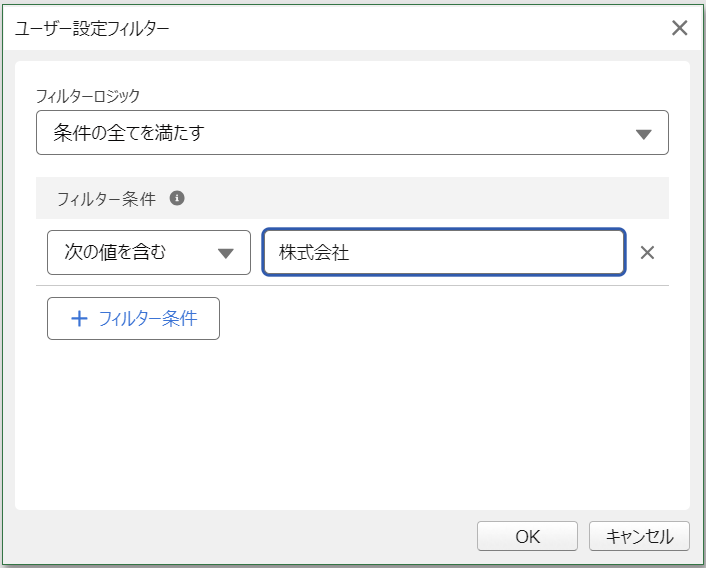The image size is (706, 568).
Task: Remove the 株式会社 filter condition row
Action: 647,252
